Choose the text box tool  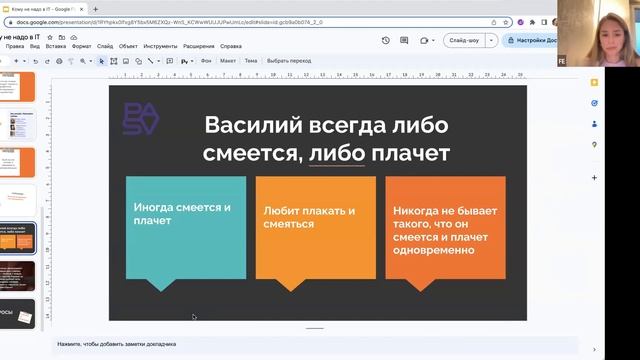click(x=114, y=61)
